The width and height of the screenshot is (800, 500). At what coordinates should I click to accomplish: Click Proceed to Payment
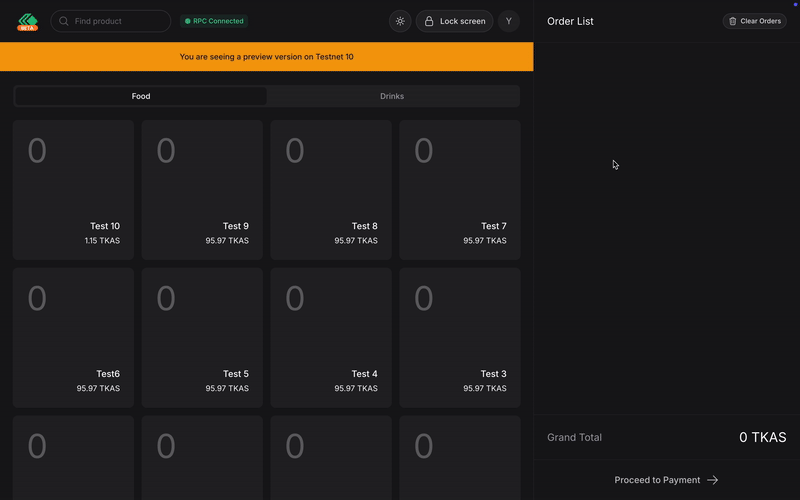point(666,480)
